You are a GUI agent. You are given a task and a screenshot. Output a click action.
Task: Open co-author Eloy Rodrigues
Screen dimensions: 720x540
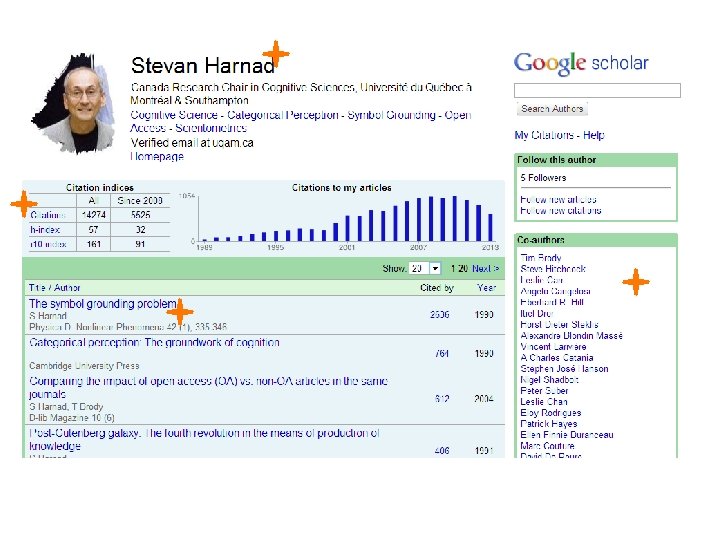click(551, 413)
